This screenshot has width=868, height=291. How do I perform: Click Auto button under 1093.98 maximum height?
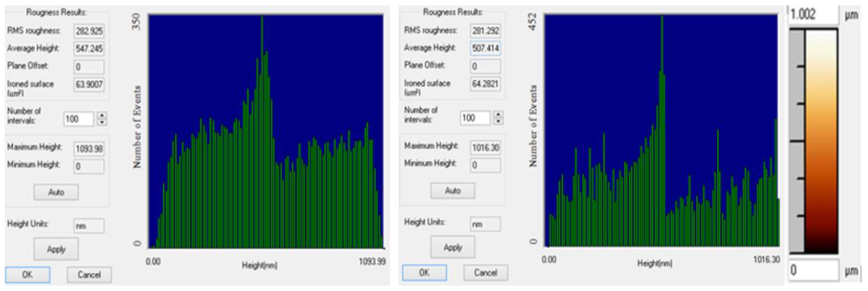coord(56,192)
